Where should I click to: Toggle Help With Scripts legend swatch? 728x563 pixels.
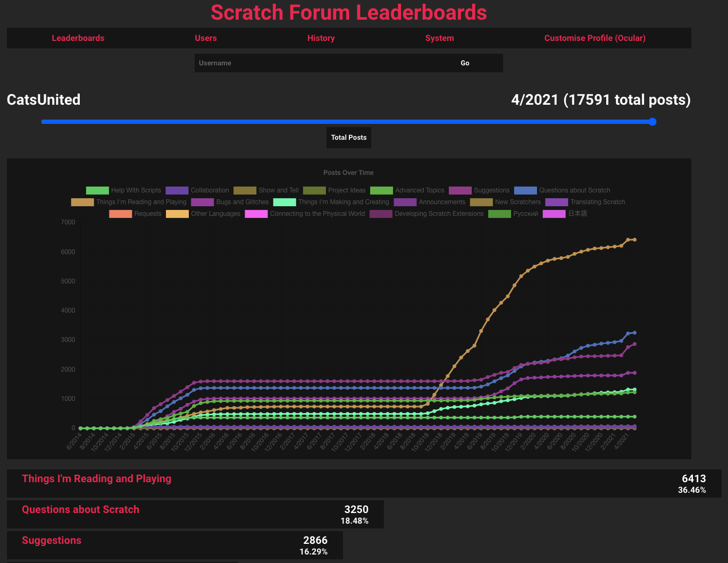tap(97, 190)
